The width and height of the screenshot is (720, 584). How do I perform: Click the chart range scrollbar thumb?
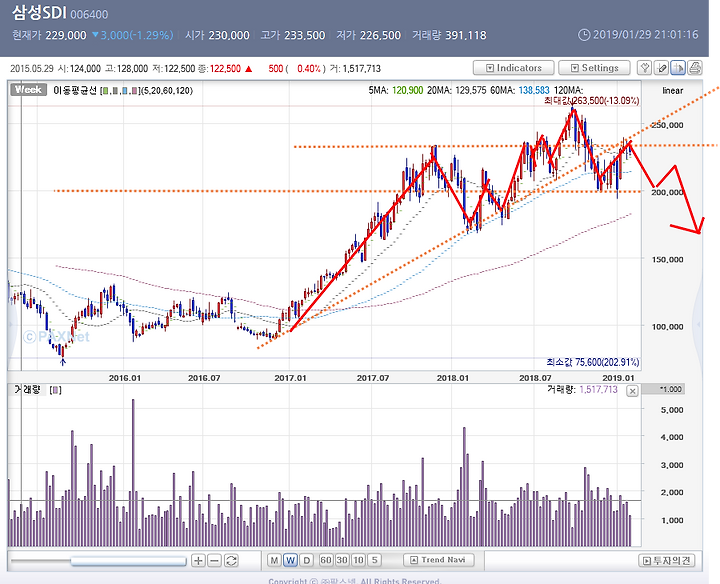(x=128, y=561)
